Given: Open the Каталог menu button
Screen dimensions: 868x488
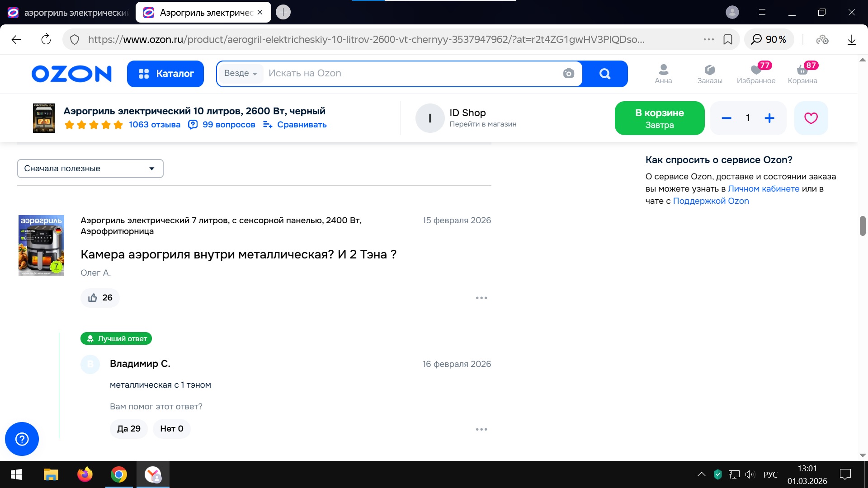Looking at the screenshot, I should point(165,74).
